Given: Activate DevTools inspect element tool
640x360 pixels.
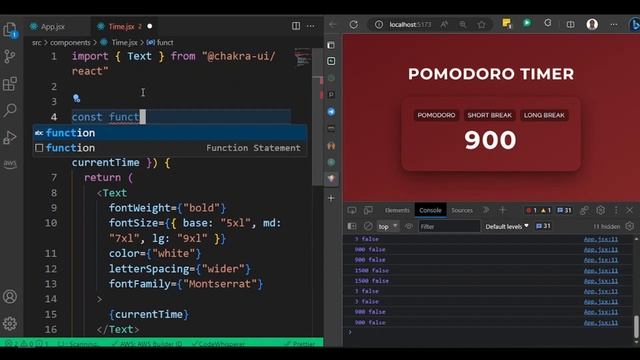Looking at the screenshot, I should [352, 210].
